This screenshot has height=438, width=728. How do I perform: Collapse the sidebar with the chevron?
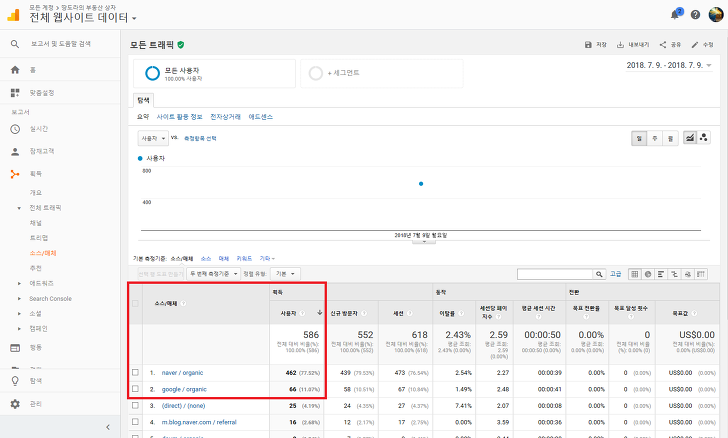(108, 427)
